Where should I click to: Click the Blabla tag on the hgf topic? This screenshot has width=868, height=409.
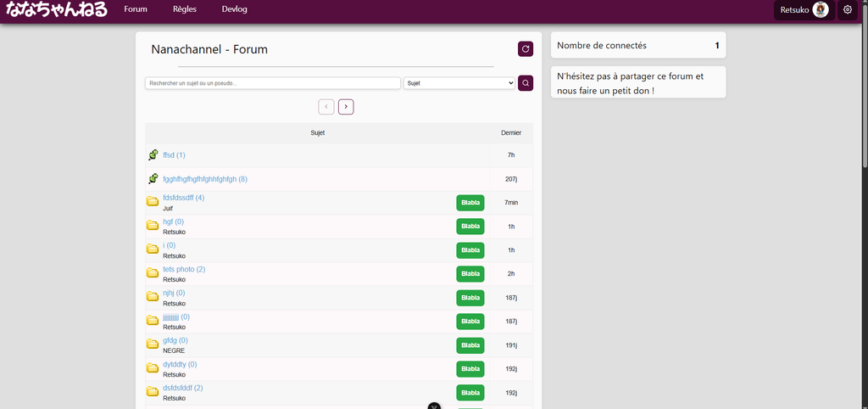[x=470, y=227]
